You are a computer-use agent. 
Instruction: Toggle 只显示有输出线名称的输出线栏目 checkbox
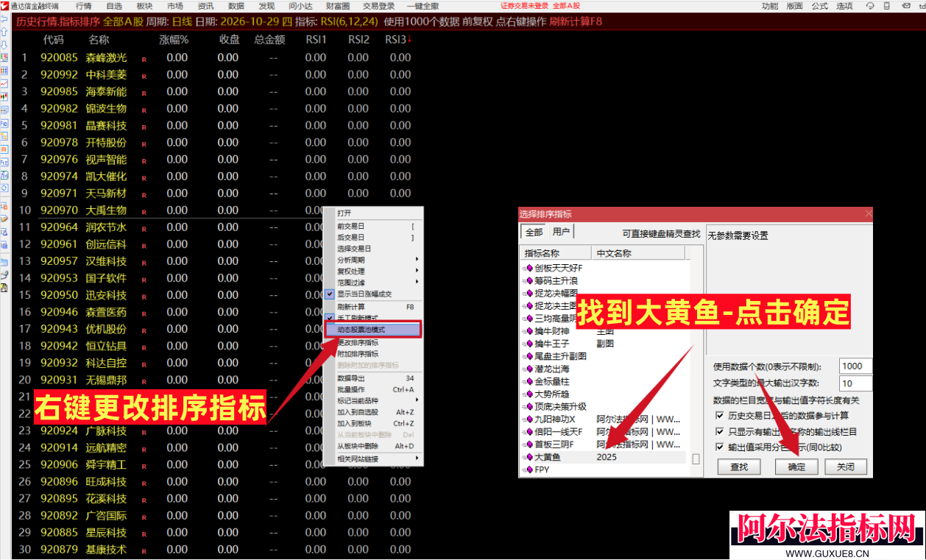719,432
